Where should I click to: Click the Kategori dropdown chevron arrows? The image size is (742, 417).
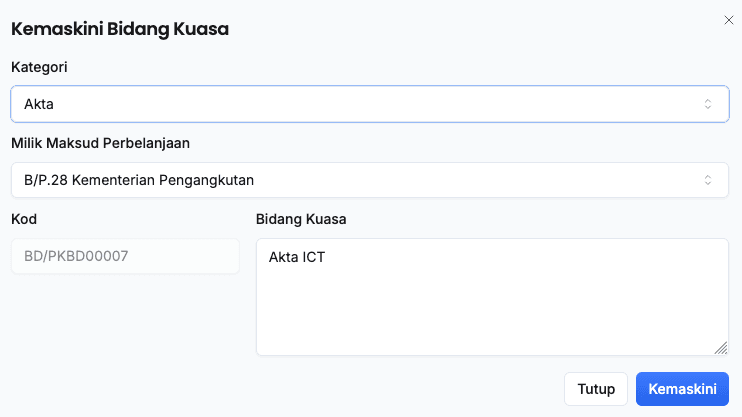pos(708,104)
